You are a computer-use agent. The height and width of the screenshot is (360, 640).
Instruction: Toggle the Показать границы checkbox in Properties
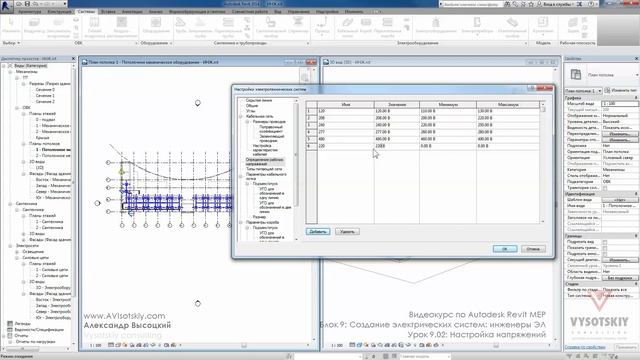coord(605,248)
